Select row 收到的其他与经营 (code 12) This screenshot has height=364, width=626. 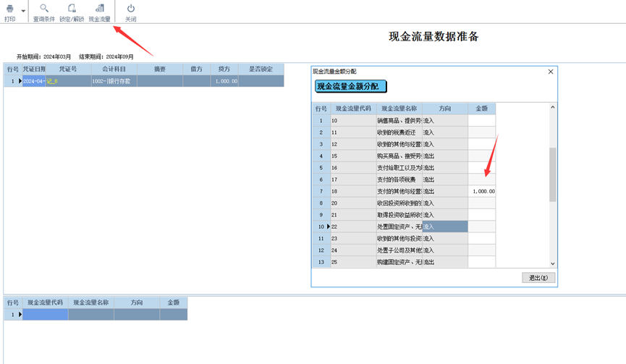point(404,144)
